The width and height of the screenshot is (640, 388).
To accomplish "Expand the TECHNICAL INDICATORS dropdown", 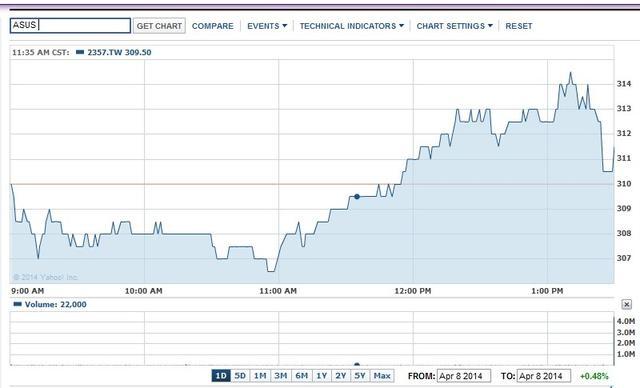I will point(351,26).
